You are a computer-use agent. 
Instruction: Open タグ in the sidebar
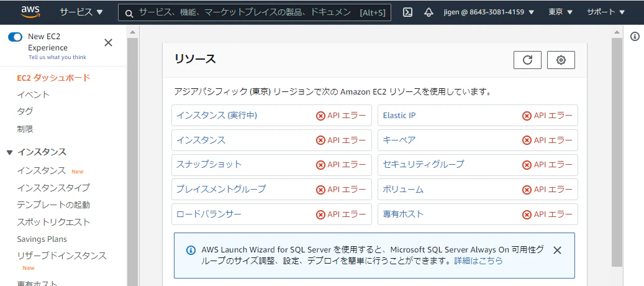click(25, 111)
